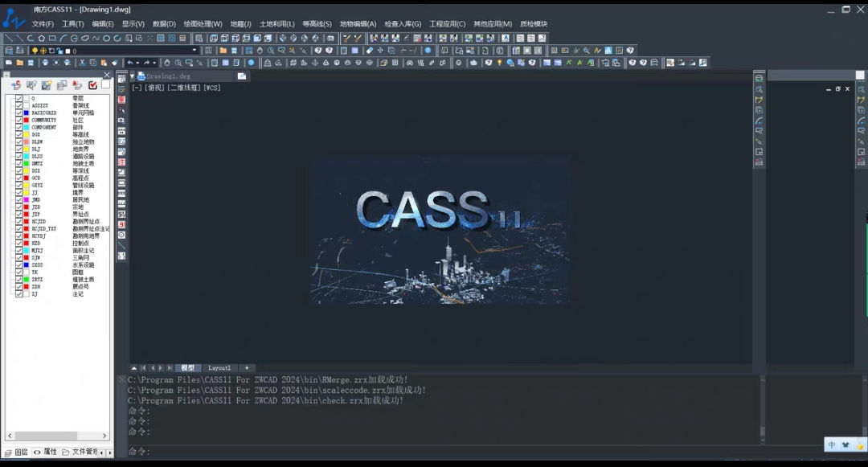Screen dimensions: 868x467
Task: Open the undo history dropdown arrow
Action: coord(138,63)
